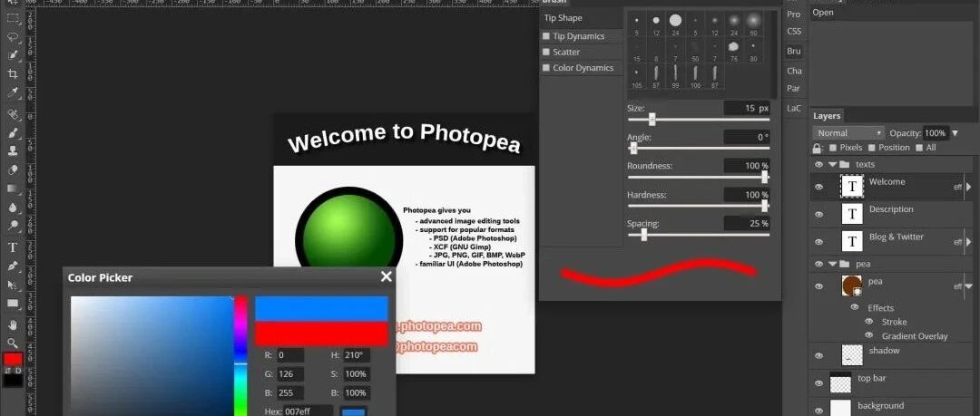This screenshot has height=416, width=980.
Task: Select the Spot Healing Brush tool
Action: click(13, 113)
